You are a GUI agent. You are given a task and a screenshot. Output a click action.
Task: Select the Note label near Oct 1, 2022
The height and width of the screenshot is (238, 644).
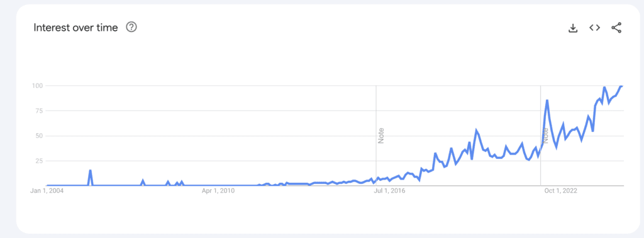545,136
